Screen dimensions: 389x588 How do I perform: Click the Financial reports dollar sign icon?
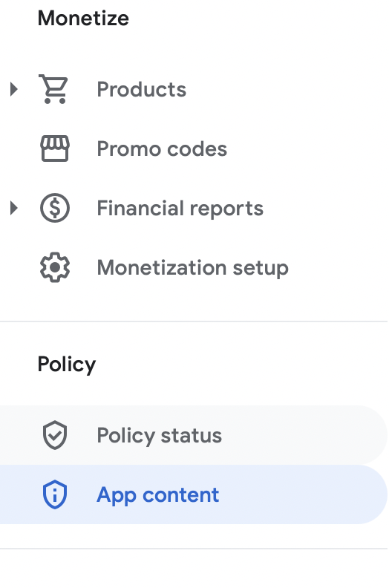tap(55, 208)
